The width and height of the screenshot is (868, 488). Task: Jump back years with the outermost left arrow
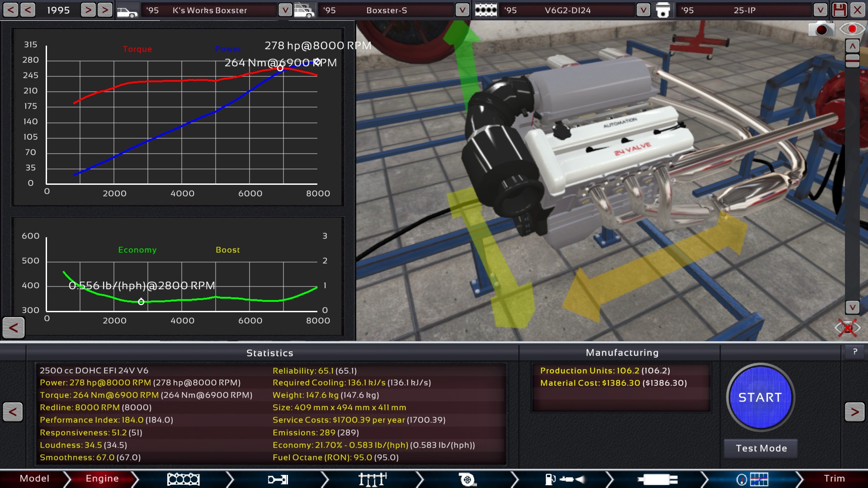(x=10, y=10)
